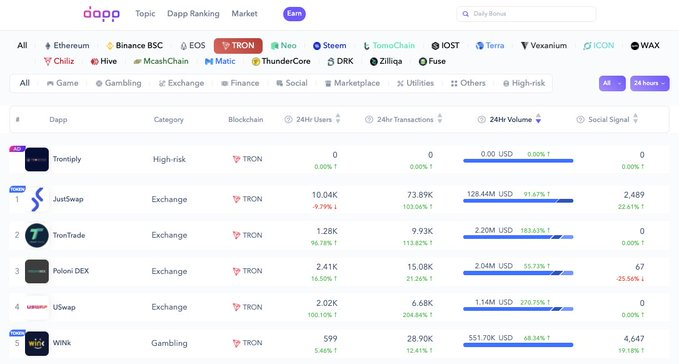Click the WINk volume bar
This screenshot has height=364, width=679.
coord(518,345)
